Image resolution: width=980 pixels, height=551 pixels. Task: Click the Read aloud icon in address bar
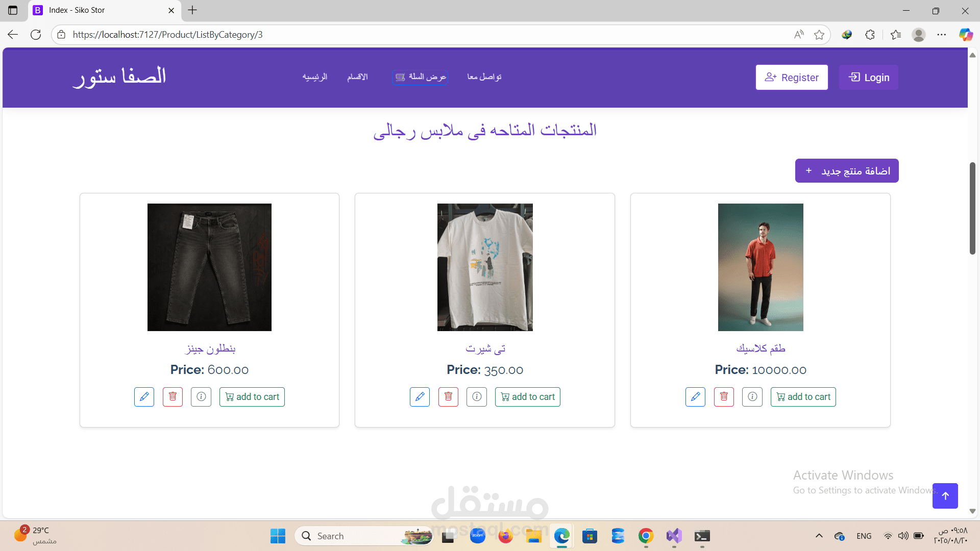799,35
